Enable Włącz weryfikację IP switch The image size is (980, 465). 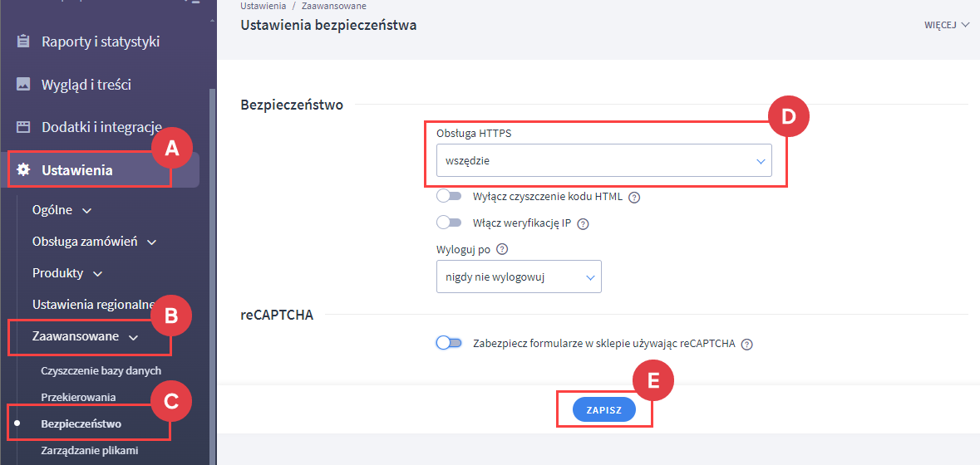449,223
